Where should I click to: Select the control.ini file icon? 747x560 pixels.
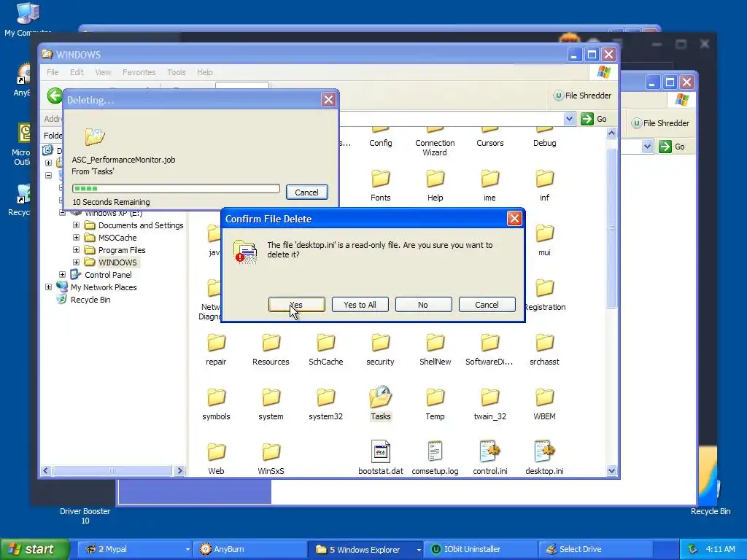pyautogui.click(x=489, y=451)
